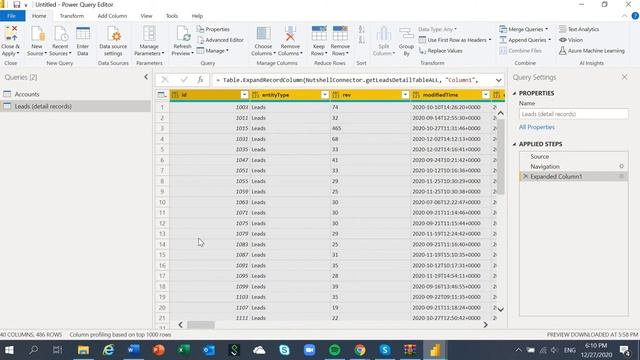Viewport: 640px width, 360px height.
Task: Switch to Transform tab
Action: click(72, 16)
